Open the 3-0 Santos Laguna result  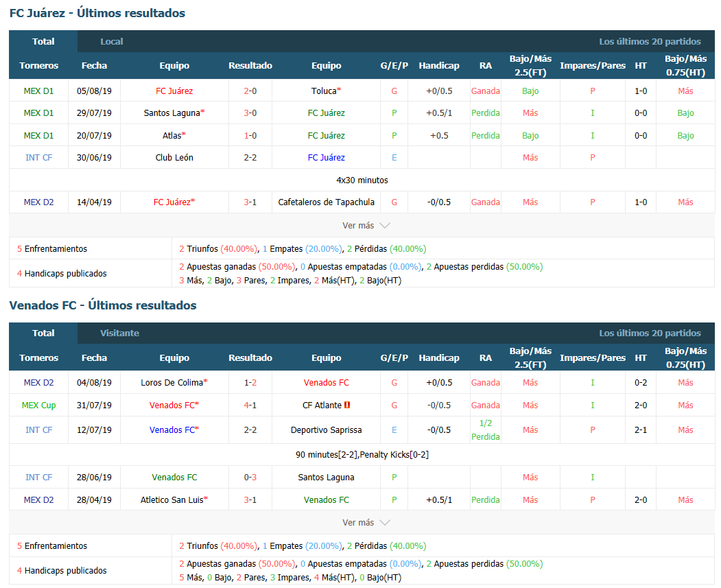[250, 113]
